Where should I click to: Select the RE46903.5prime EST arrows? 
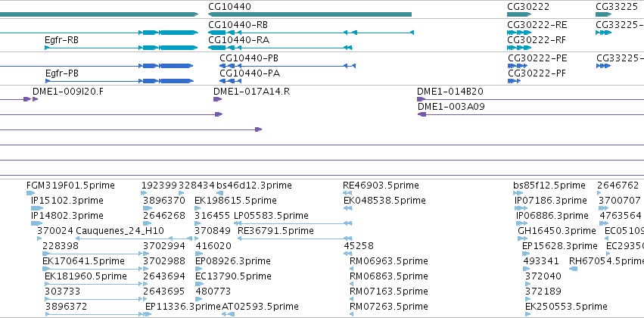point(347,193)
